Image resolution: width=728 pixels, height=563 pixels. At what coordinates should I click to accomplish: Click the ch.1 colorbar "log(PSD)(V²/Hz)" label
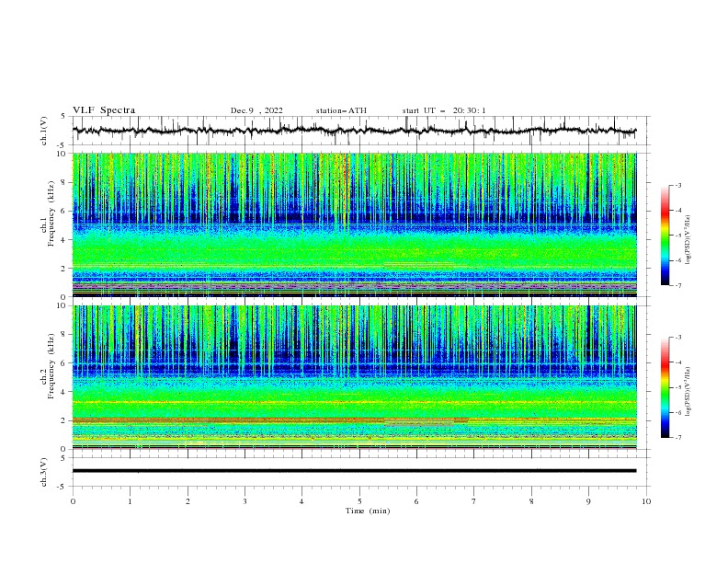(688, 240)
